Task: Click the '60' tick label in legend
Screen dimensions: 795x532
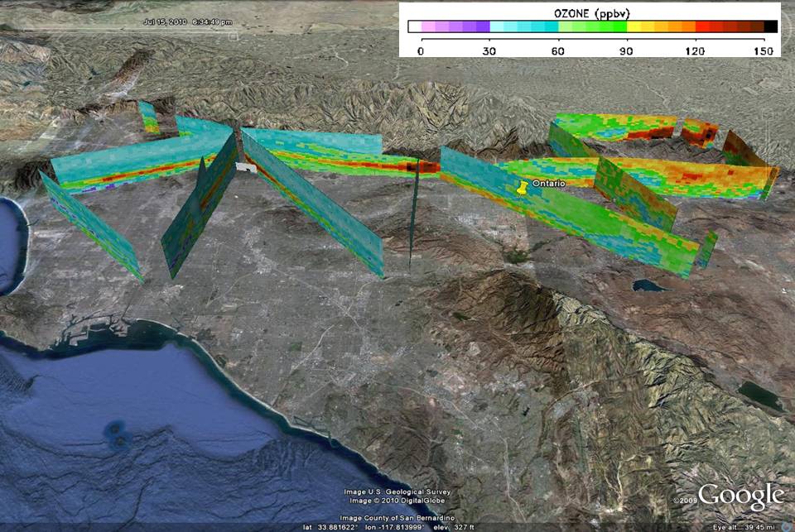Action: (557, 51)
